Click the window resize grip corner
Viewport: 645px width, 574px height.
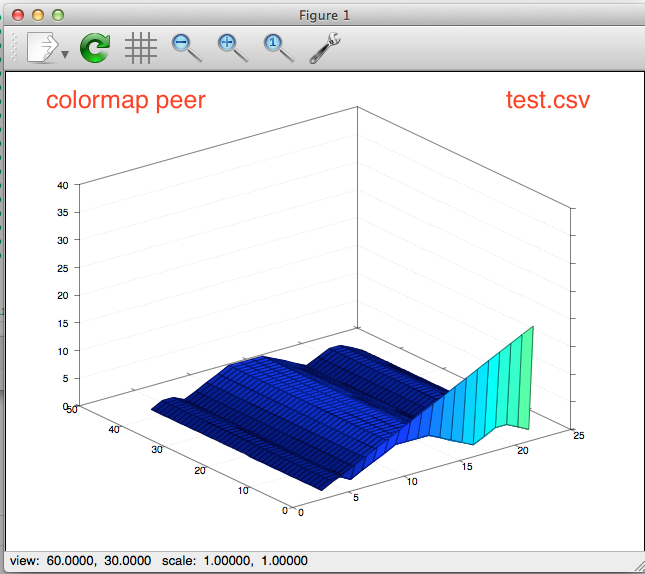pos(639,567)
